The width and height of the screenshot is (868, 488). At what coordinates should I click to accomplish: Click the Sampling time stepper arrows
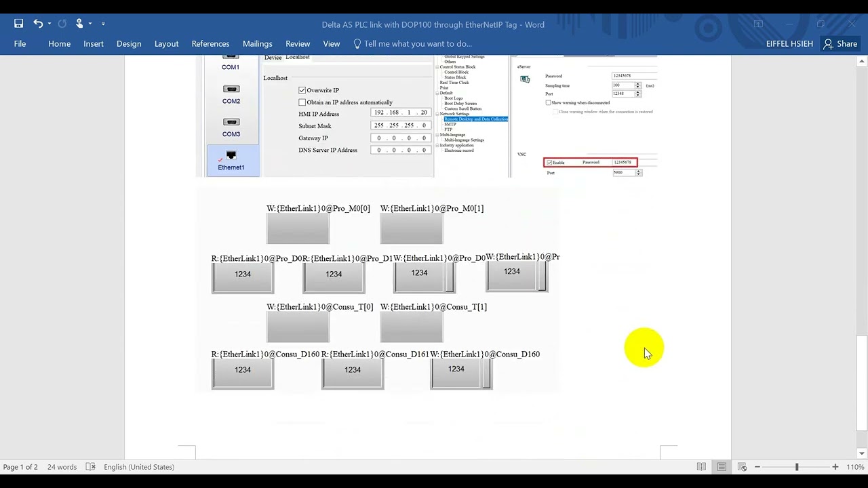[x=637, y=85]
